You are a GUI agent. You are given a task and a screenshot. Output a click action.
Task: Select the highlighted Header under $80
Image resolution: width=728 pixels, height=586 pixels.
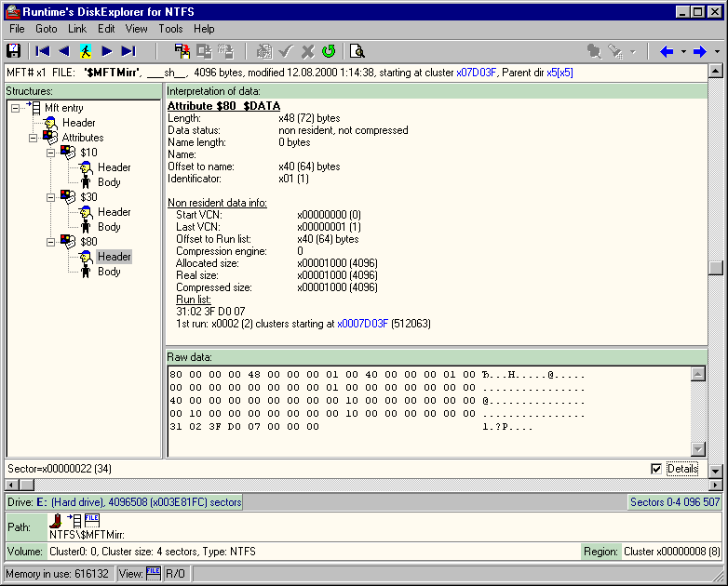115,257
